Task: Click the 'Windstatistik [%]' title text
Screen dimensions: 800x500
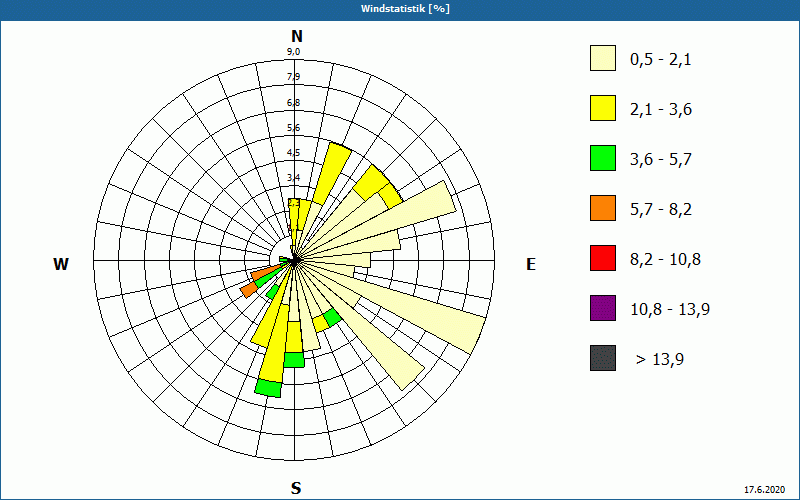Action: pos(405,9)
